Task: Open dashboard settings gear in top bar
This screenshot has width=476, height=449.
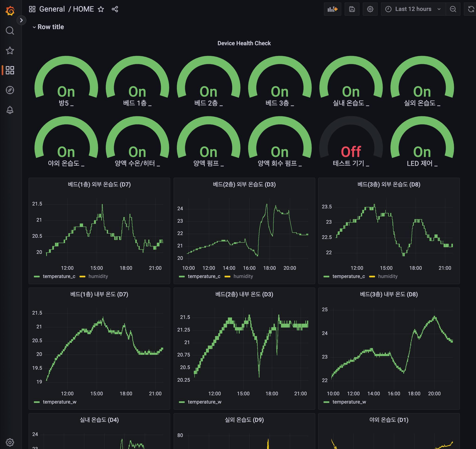Action: pyautogui.click(x=370, y=9)
